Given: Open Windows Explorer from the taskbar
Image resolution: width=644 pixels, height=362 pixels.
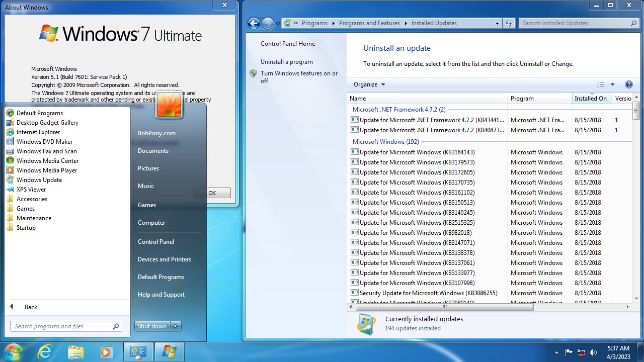Looking at the screenshot, I should tap(75, 351).
